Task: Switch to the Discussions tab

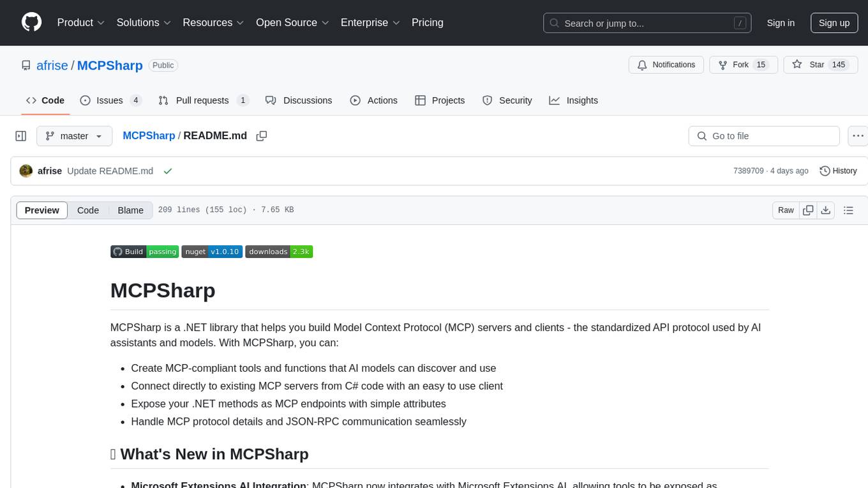Action: [299, 100]
